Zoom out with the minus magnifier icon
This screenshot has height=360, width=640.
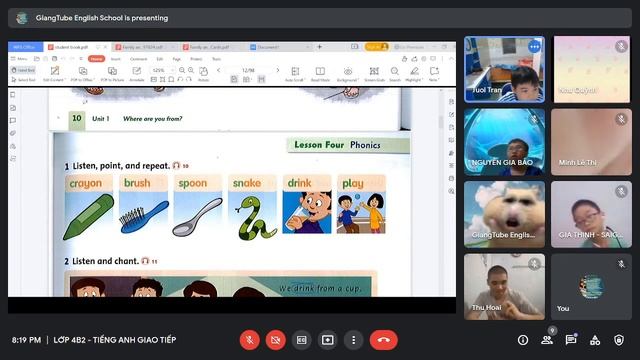pos(182,70)
